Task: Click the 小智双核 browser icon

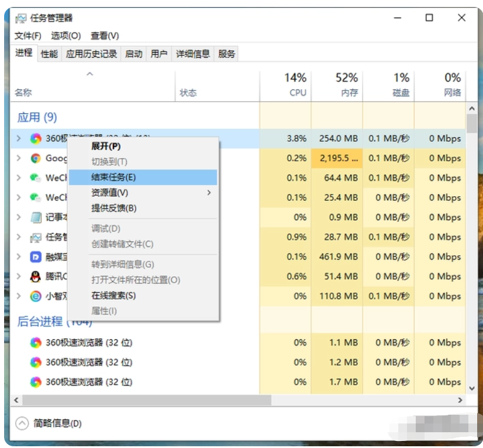Action: click(x=36, y=296)
